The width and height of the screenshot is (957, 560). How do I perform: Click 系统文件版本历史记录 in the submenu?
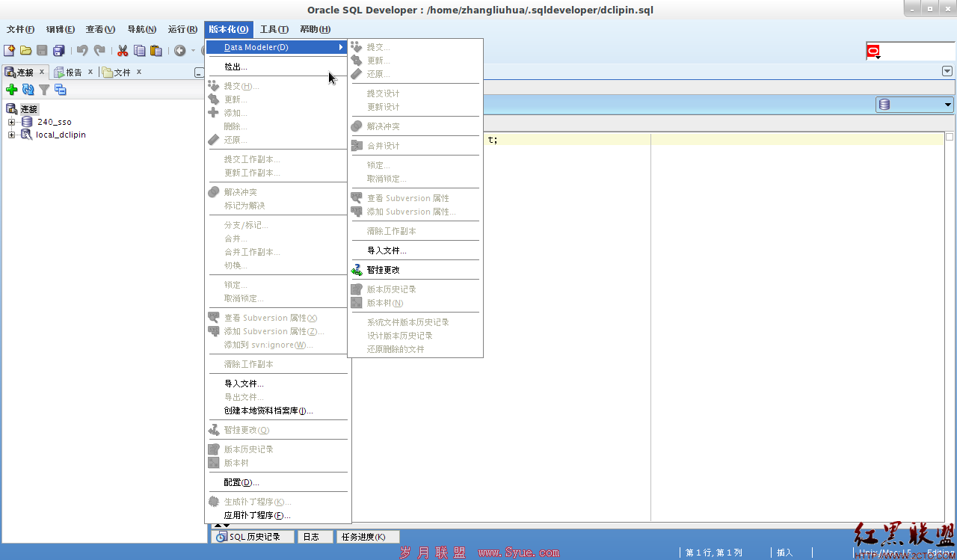click(x=415, y=322)
